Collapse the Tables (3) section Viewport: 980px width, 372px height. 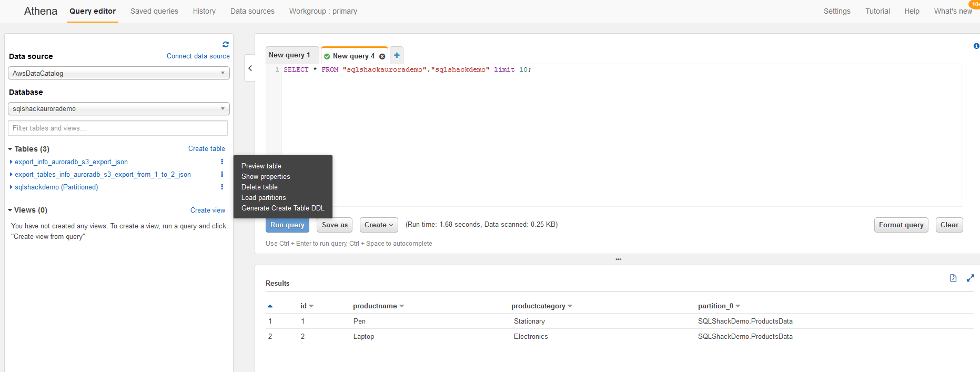[x=10, y=149]
